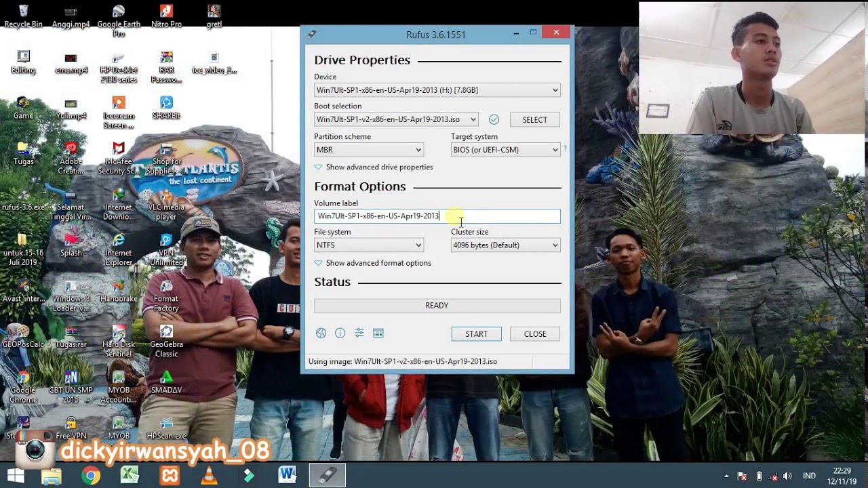Click the READY status progress bar
This screenshot has height=488, width=868.
click(x=437, y=306)
